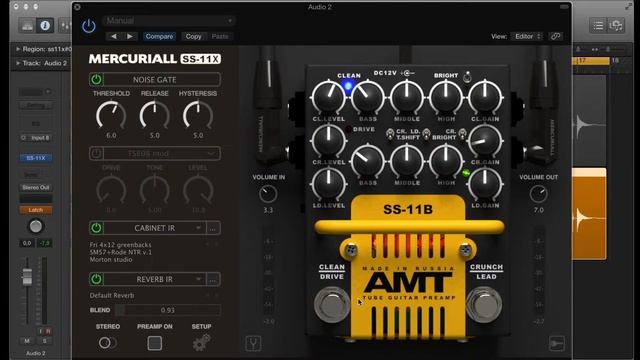Adjust the Noise Gate Hysteresis knob
640x360 pixels.
tap(198, 115)
